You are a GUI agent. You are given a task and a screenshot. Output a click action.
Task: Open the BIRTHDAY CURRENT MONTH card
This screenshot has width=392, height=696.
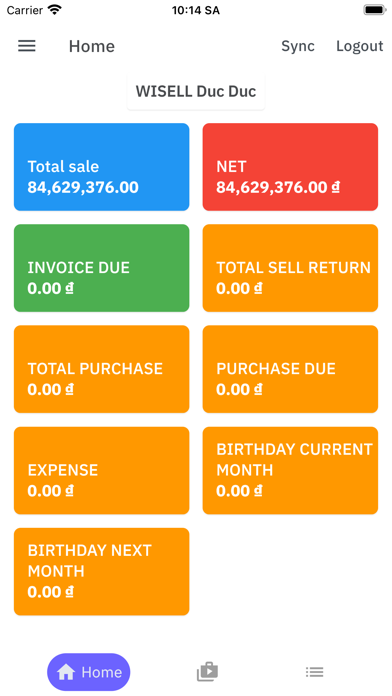(290, 471)
